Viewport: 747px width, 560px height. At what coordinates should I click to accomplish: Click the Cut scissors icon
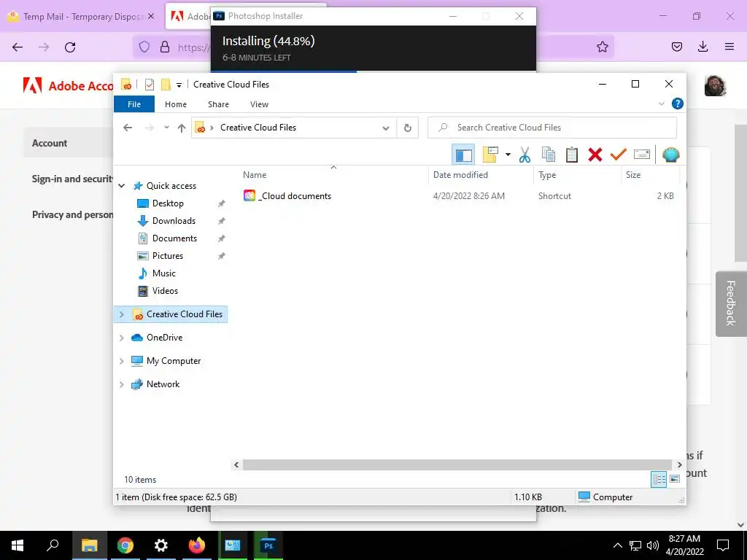coord(525,155)
